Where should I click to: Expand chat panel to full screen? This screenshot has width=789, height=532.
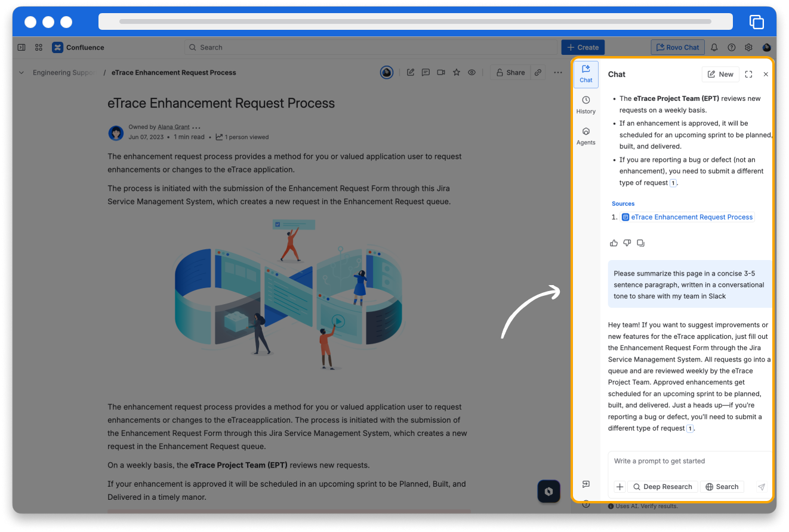748,74
